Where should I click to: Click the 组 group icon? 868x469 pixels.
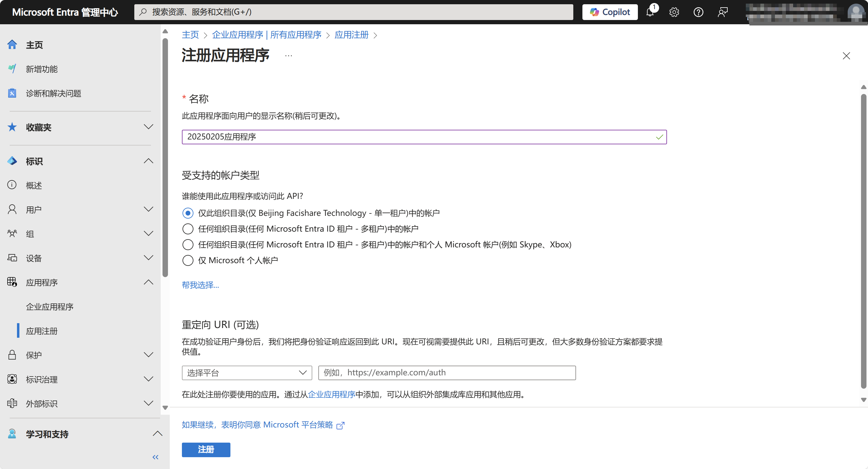[x=12, y=233]
